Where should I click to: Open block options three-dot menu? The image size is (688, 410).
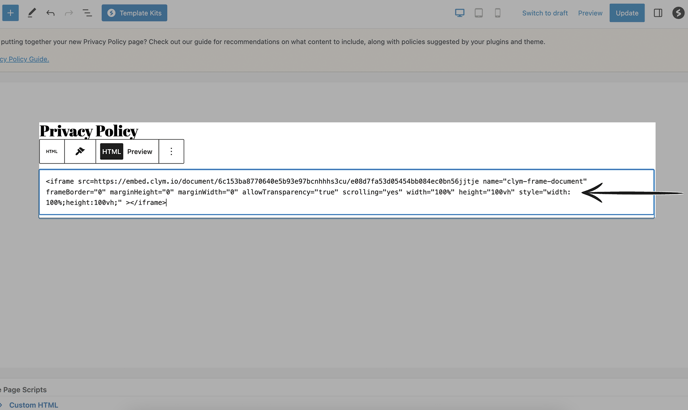[171, 151]
